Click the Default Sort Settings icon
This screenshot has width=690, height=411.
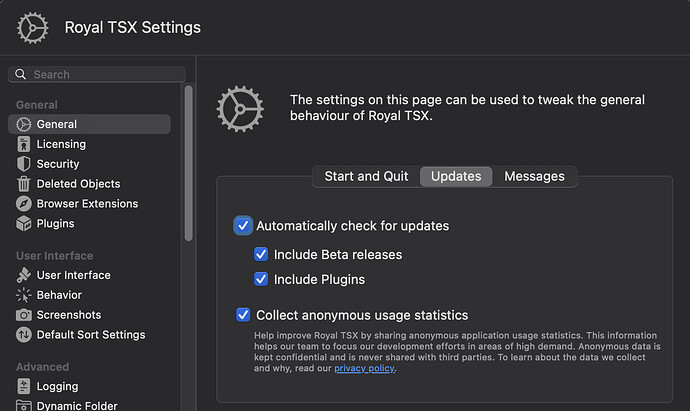tap(25, 335)
